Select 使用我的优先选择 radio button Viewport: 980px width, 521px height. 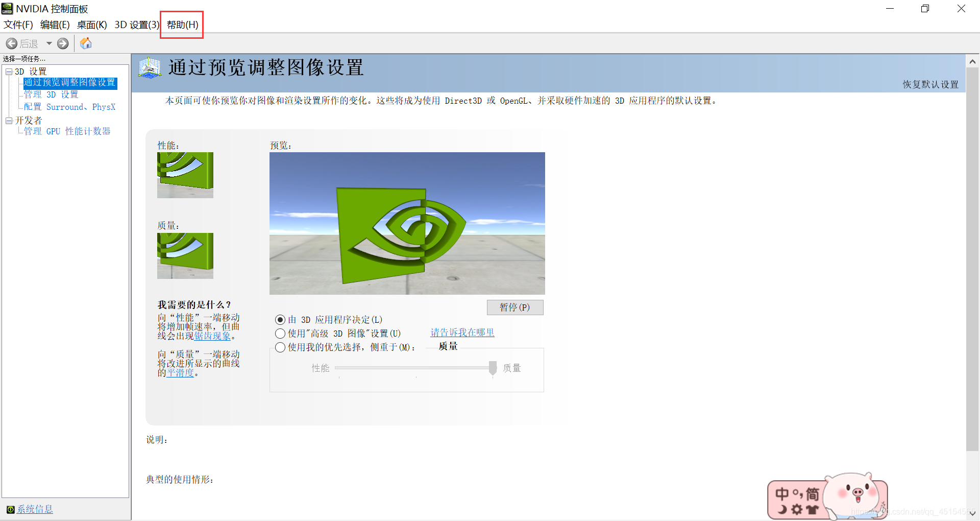coord(280,347)
